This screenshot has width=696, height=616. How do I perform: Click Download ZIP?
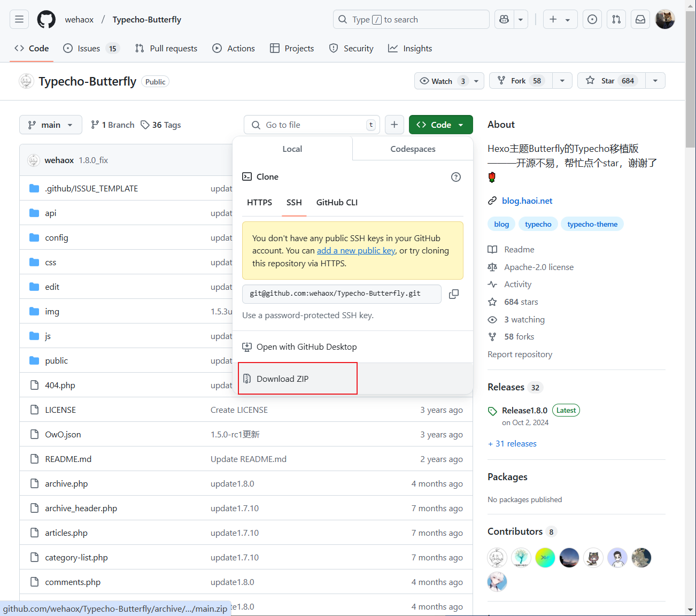[282, 379]
